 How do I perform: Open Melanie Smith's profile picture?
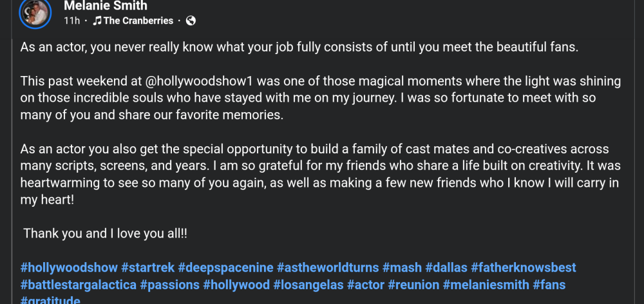click(x=35, y=12)
